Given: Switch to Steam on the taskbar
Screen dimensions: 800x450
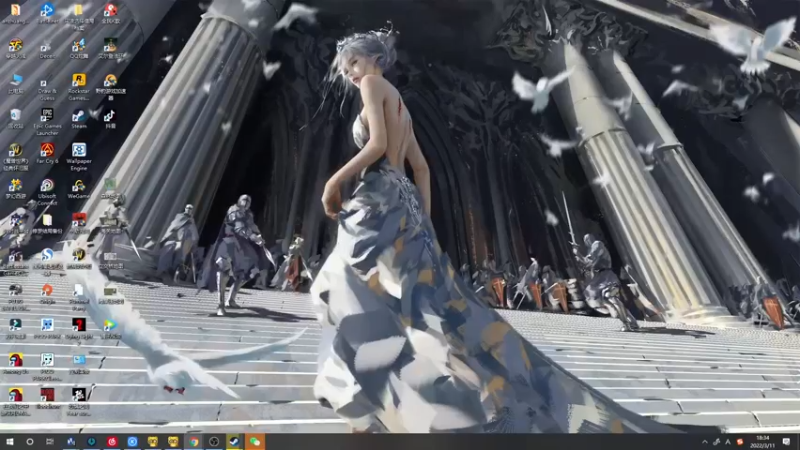Looking at the screenshot, I should coord(234,441).
